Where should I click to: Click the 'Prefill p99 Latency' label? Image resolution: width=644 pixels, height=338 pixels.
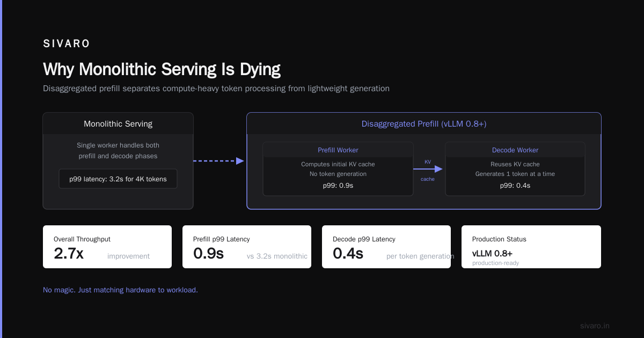click(x=222, y=239)
